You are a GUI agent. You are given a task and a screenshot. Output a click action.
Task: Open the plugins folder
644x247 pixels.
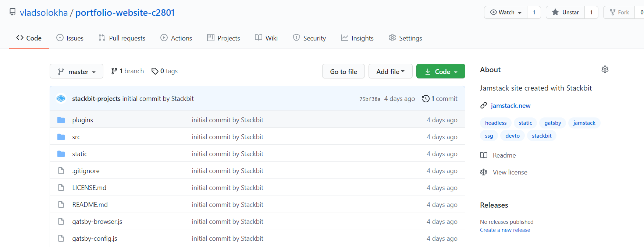click(83, 120)
